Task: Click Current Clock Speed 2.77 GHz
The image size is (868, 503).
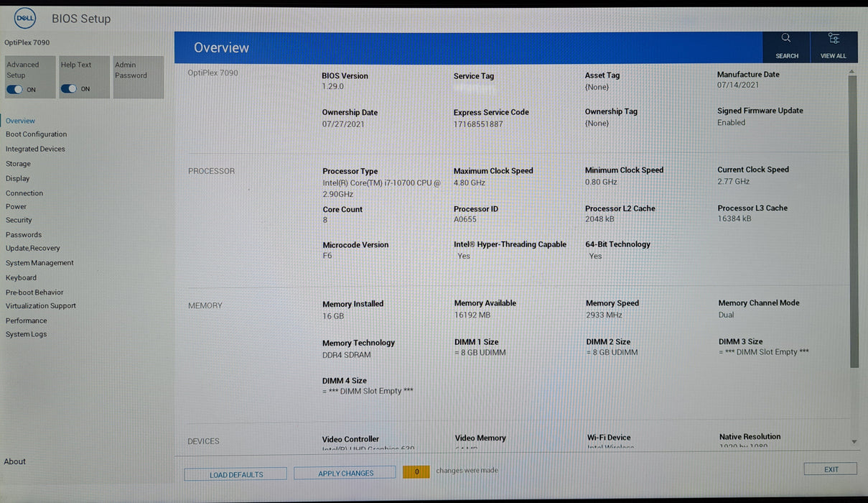Action: click(734, 181)
